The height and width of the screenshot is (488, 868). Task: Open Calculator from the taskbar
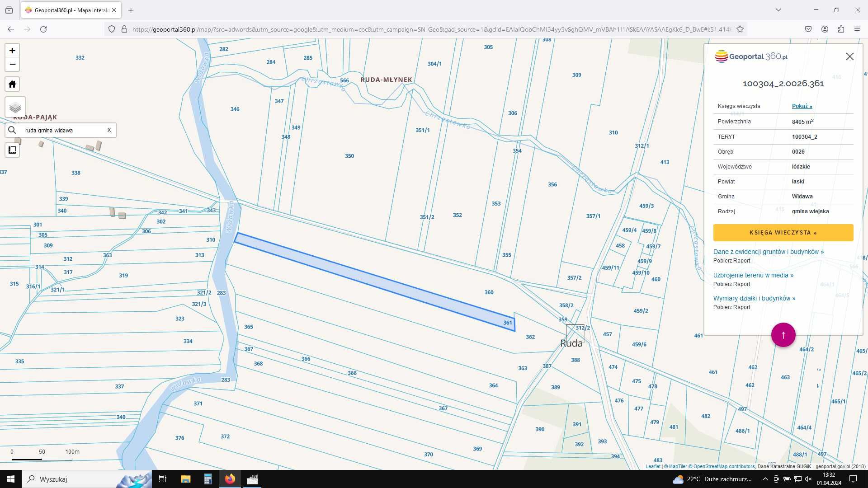tap(208, 479)
